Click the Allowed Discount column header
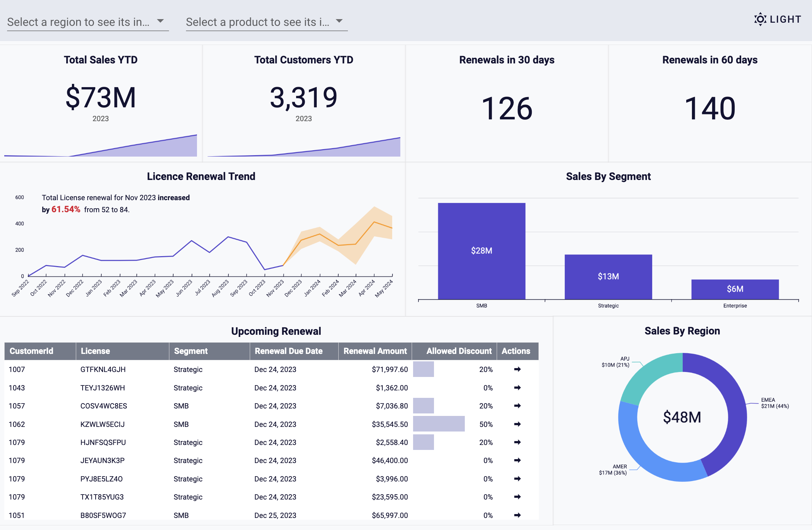 pos(458,351)
